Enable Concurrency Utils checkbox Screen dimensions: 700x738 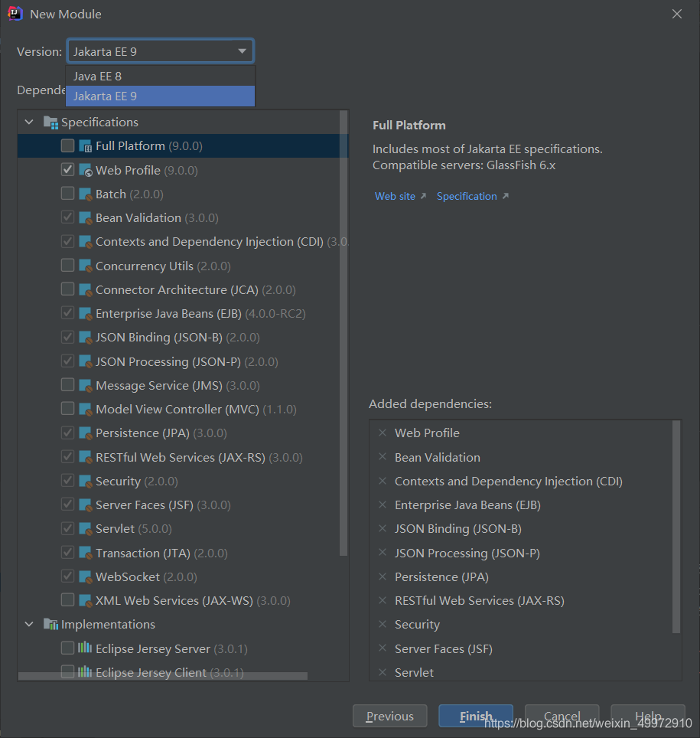click(x=68, y=266)
